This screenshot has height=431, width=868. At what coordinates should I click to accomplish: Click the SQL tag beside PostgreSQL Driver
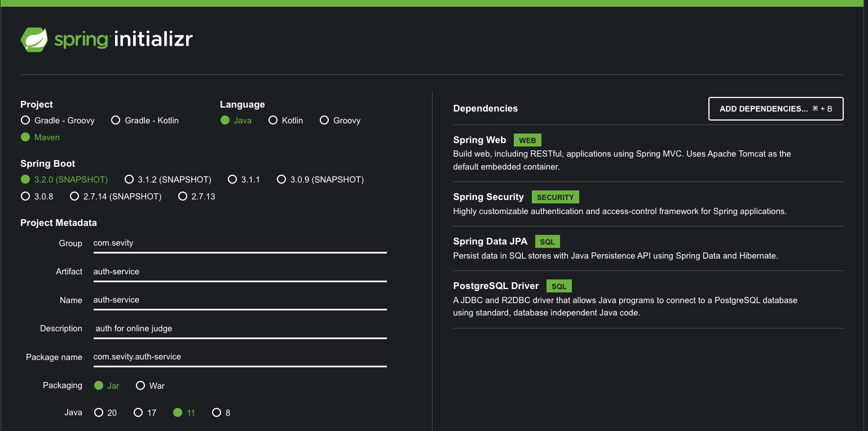pos(559,286)
